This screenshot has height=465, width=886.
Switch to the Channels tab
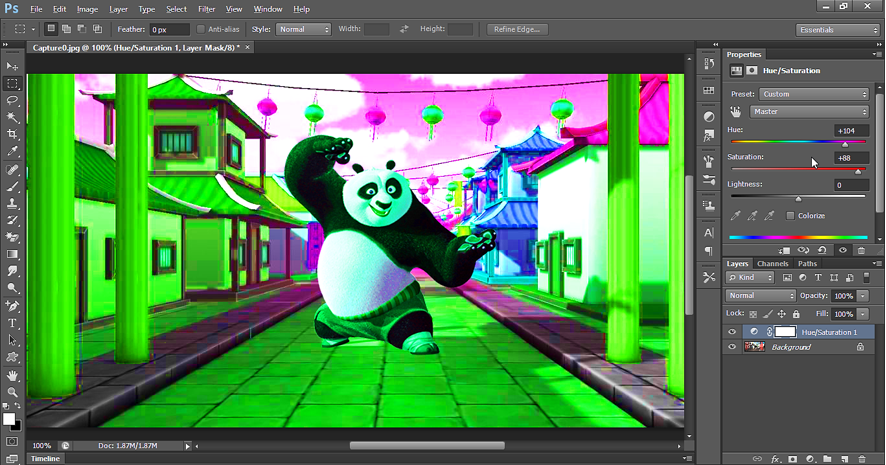(x=772, y=263)
